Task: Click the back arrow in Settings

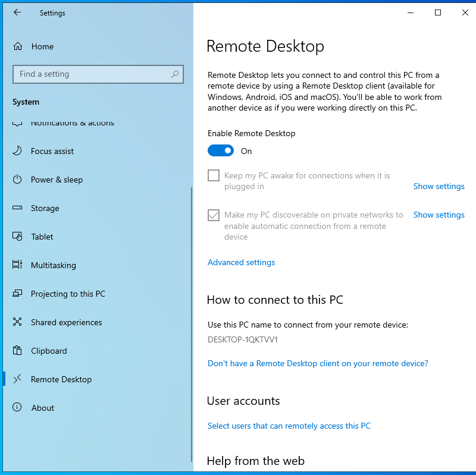Action: (17, 12)
